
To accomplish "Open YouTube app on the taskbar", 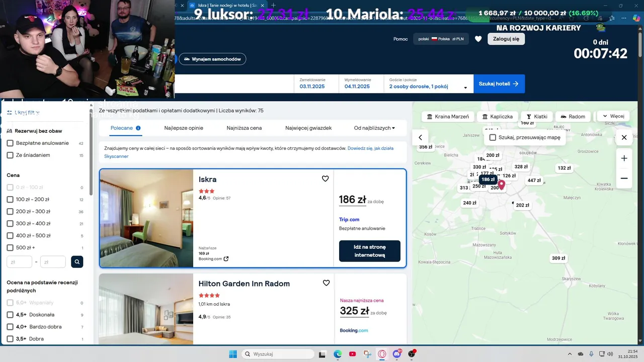I will pyautogui.click(x=352, y=354).
